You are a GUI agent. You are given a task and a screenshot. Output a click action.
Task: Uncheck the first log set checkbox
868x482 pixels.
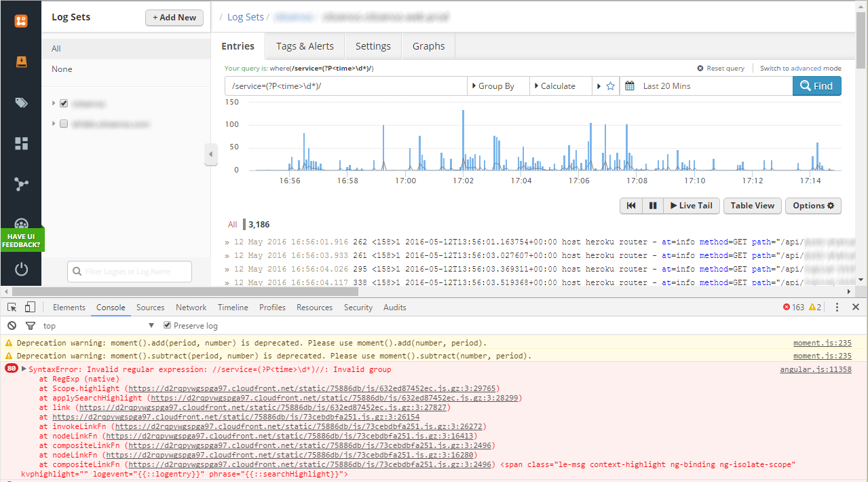click(x=64, y=104)
